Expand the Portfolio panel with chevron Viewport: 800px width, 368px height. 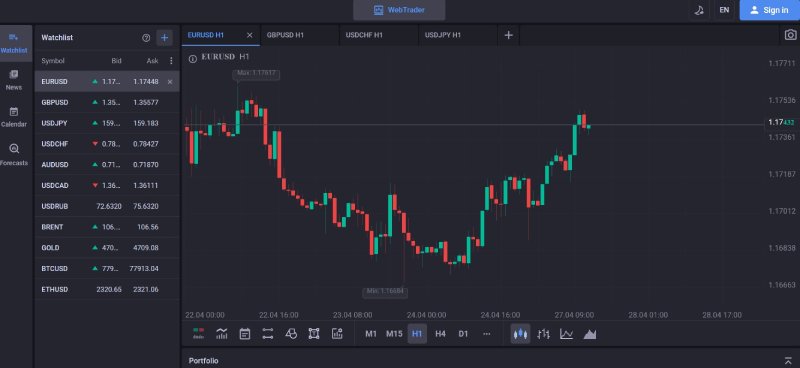788,360
